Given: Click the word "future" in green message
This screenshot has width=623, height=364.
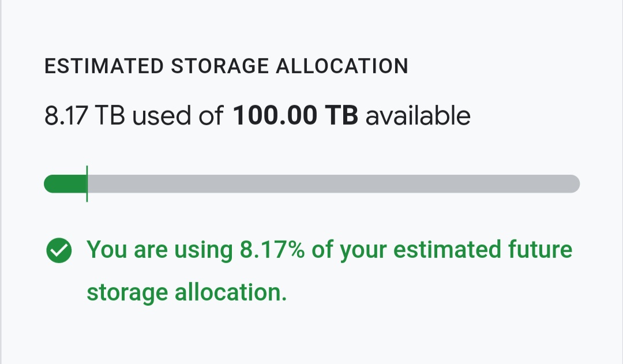Looking at the screenshot, I should point(541,250).
